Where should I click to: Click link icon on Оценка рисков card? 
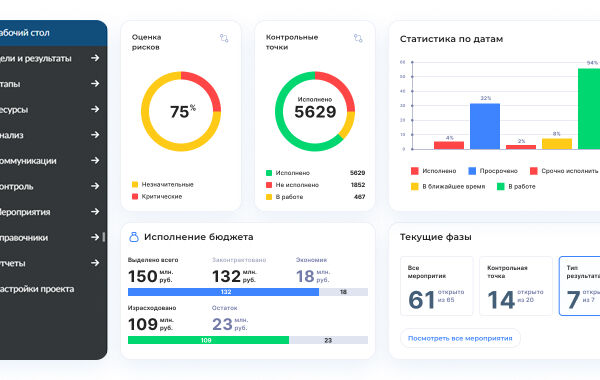(224, 38)
